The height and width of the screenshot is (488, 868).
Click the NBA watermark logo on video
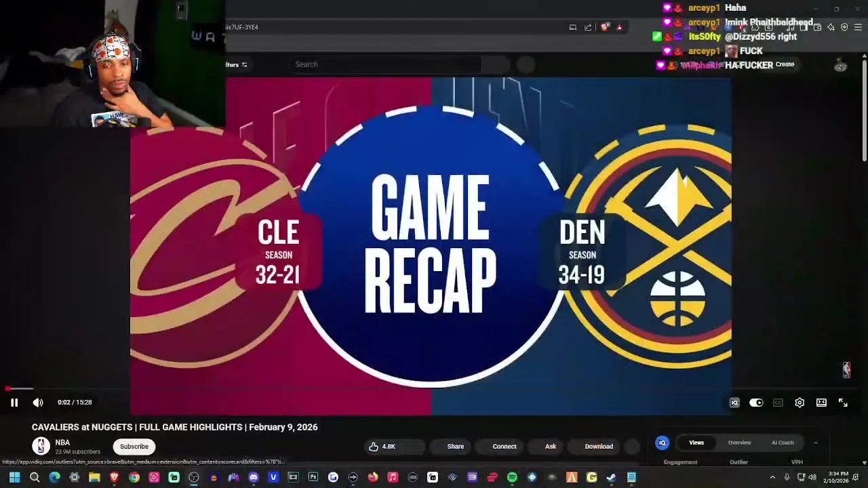846,369
